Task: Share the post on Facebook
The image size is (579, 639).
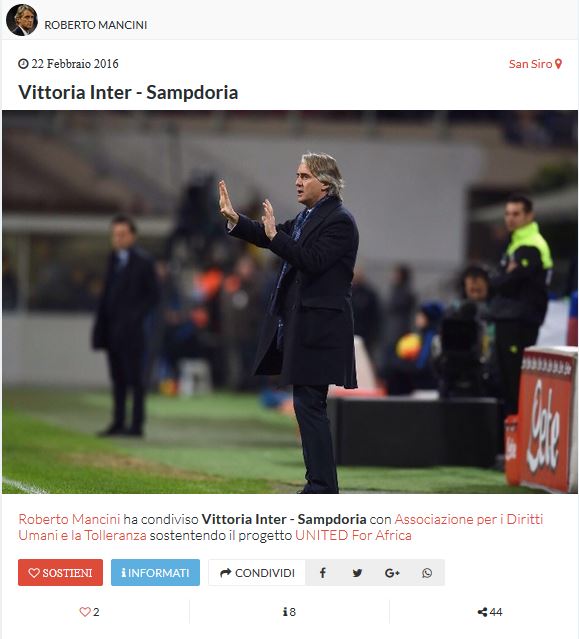Action: point(322,573)
